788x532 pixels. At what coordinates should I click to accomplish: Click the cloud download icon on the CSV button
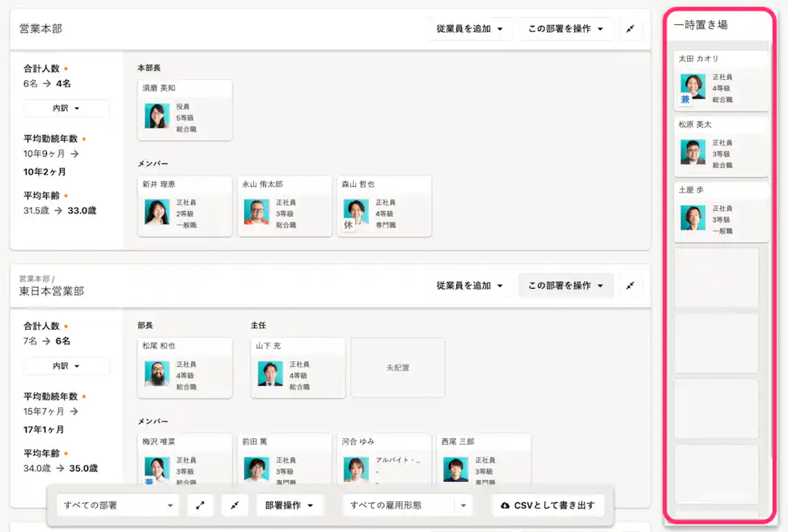(x=506, y=505)
